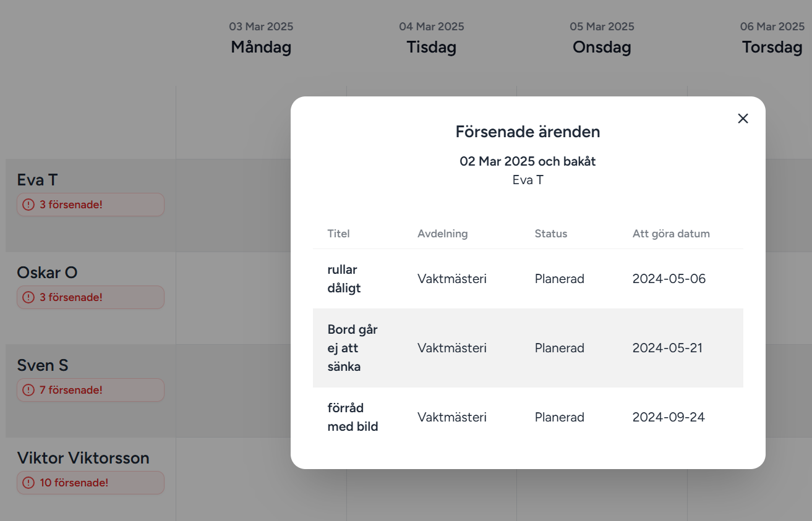The width and height of the screenshot is (812, 521).
Task: Sort by the Avdelning column header
Action: [x=442, y=234]
